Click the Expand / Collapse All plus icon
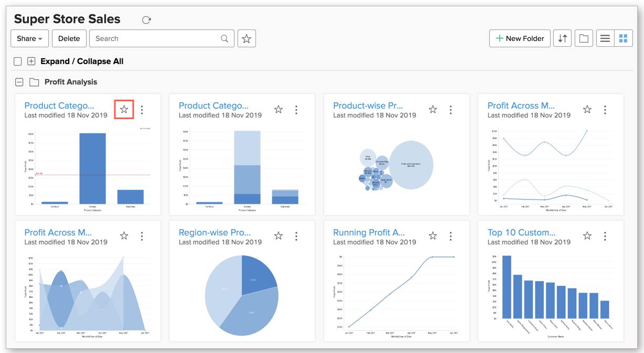The height and width of the screenshot is (353, 644). point(31,61)
